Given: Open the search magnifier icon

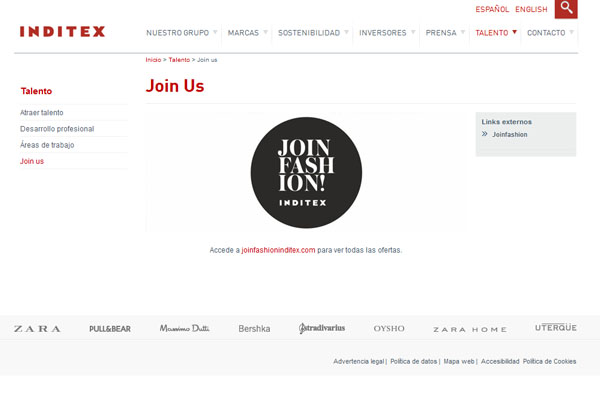Looking at the screenshot, I should [x=566, y=8].
